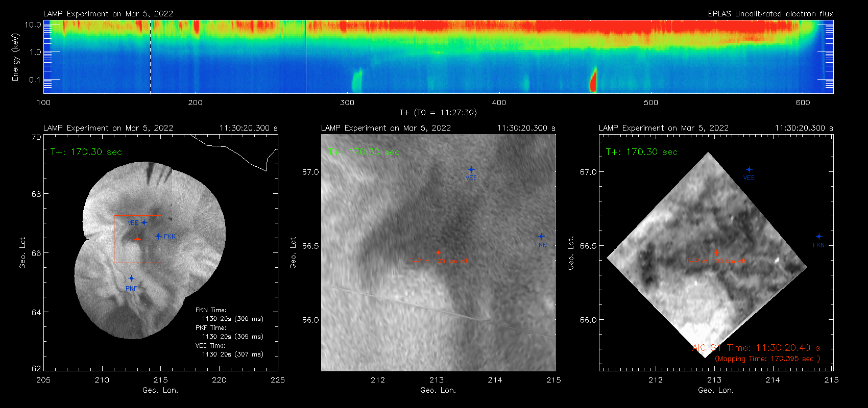Click the 'PKF Time:' label
This screenshot has width=868, height=408.
click(211, 328)
